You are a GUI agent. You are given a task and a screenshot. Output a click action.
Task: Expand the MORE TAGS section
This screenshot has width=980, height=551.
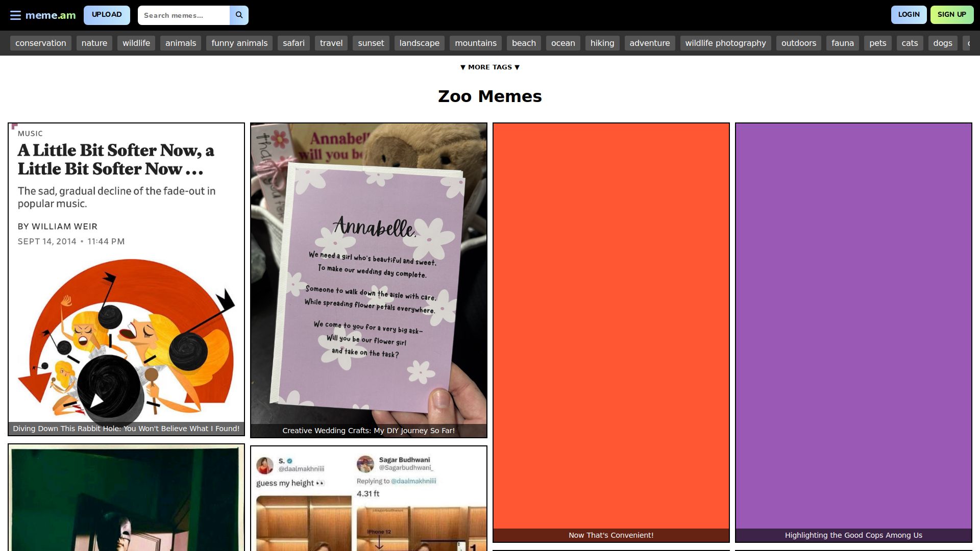point(489,67)
